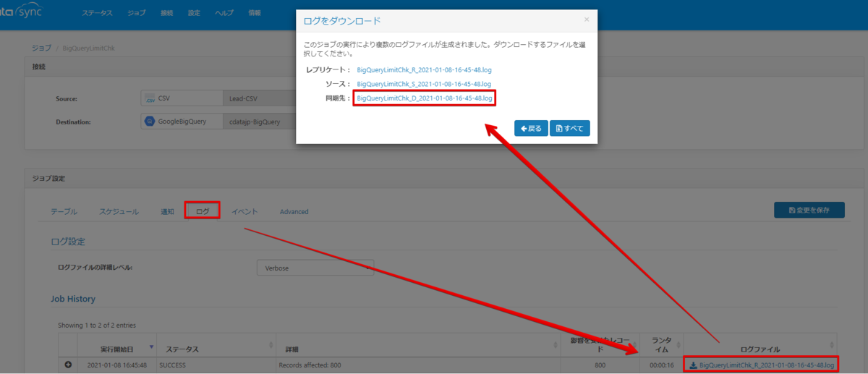Click the 変更を保存 save button
Screen dimensions: 868x374
(809, 210)
